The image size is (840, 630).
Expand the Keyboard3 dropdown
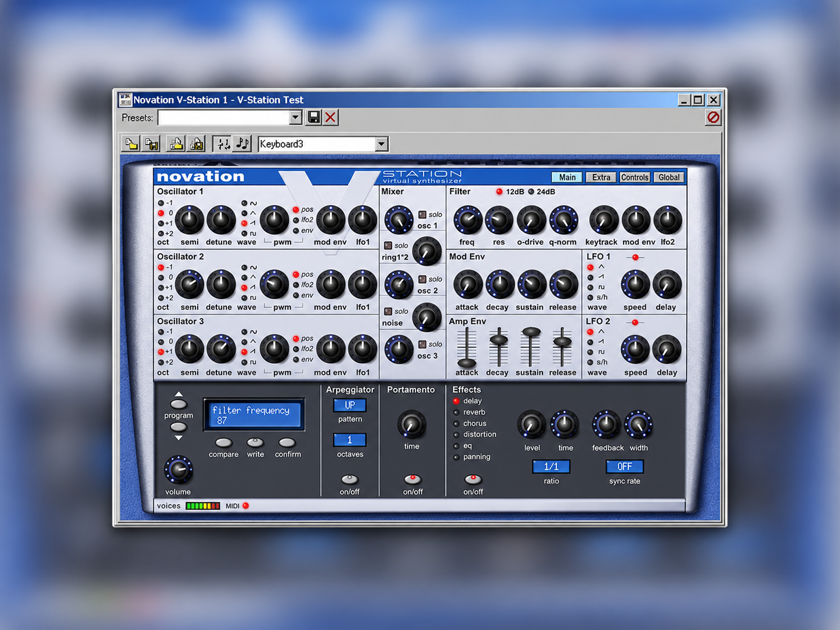(x=381, y=144)
